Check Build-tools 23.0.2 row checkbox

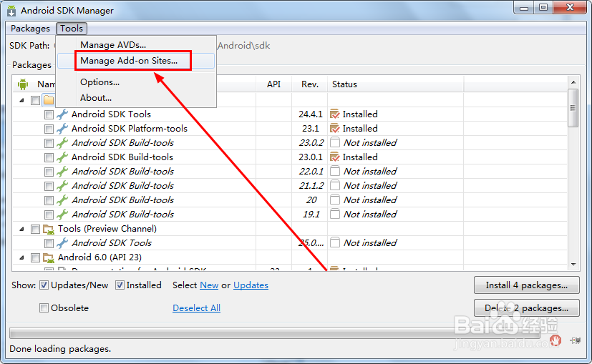(x=49, y=143)
